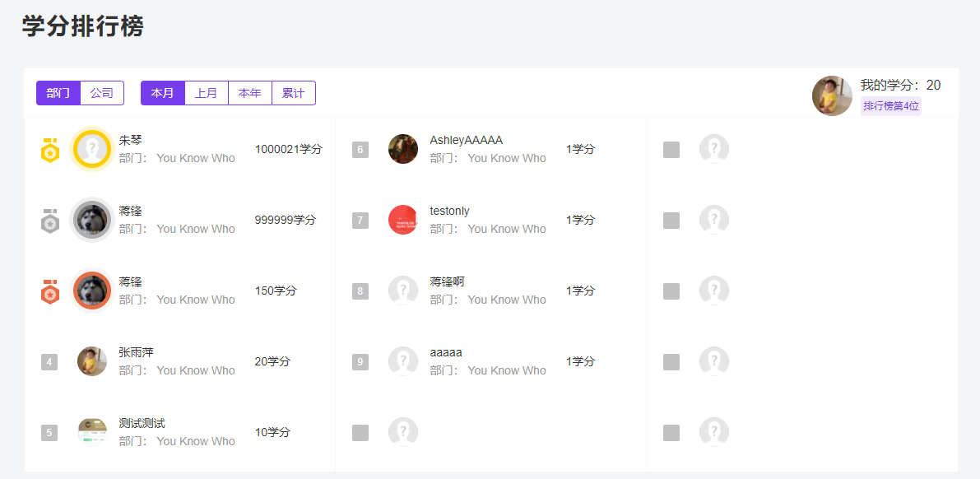Viewport: 980px width, 479px height.
Task: Open 测试测试's avatar image
Action: (92, 431)
